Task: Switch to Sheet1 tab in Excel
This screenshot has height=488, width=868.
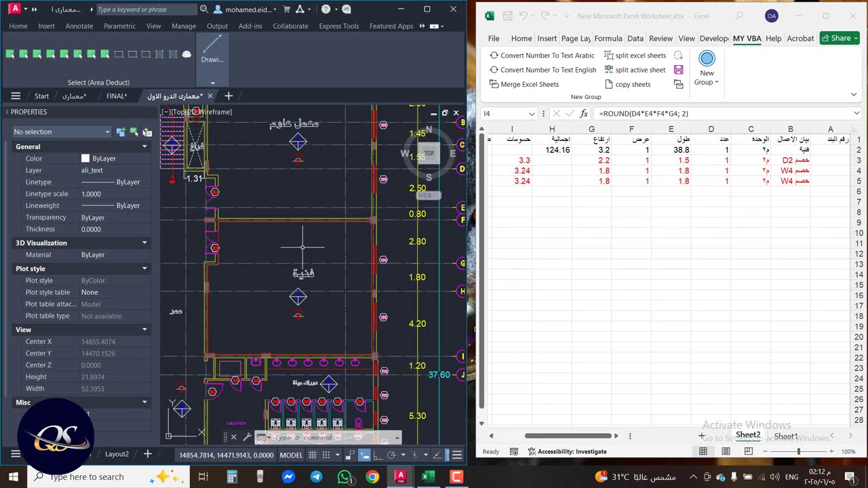Action: coord(786,436)
